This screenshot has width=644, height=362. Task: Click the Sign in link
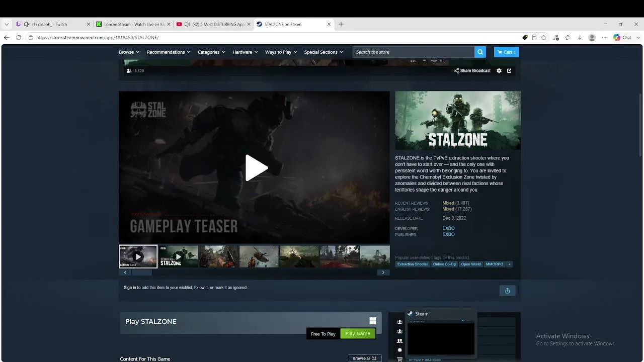[x=130, y=288]
